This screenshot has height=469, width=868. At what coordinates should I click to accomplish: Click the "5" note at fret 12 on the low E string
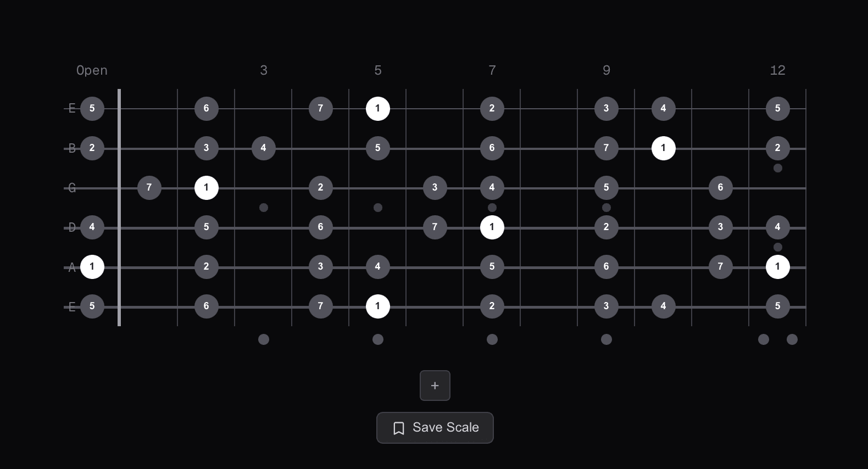[x=777, y=306]
